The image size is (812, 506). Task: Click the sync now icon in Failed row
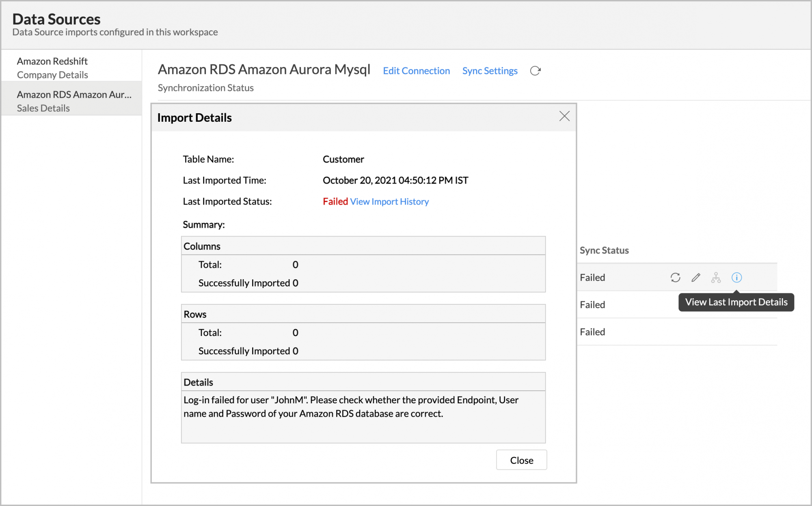(x=675, y=278)
